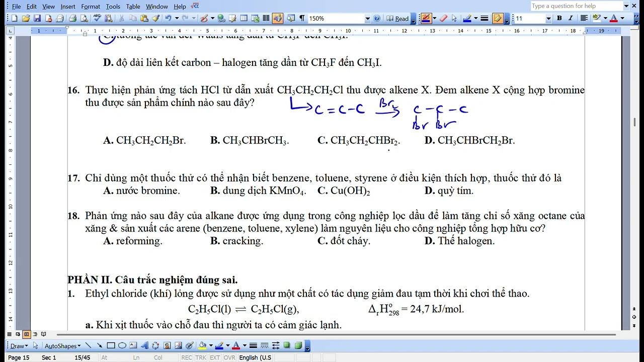The image size is (644, 362).
Task: Open the font size 11 dropdown
Action: (548, 19)
